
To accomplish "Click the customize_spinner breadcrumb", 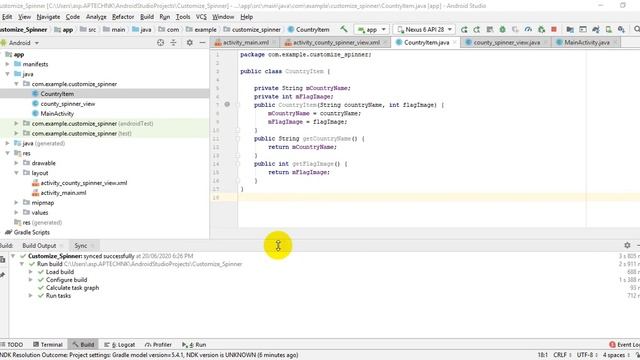I will (252, 29).
